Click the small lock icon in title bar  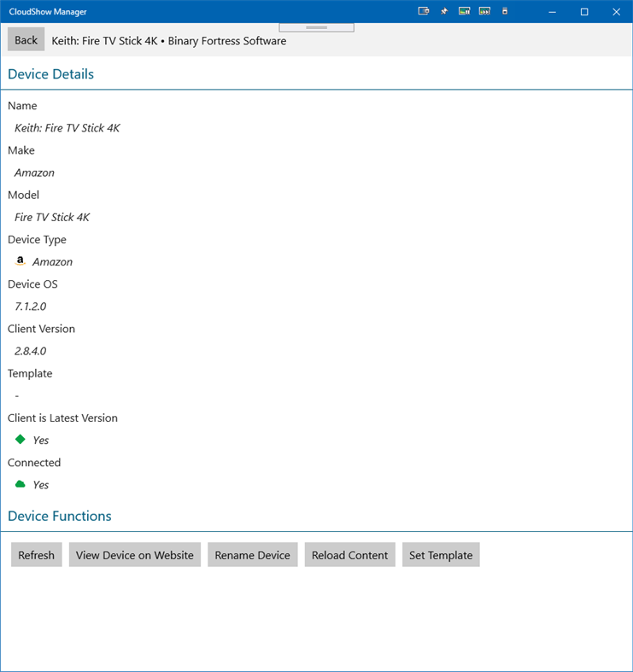click(505, 12)
